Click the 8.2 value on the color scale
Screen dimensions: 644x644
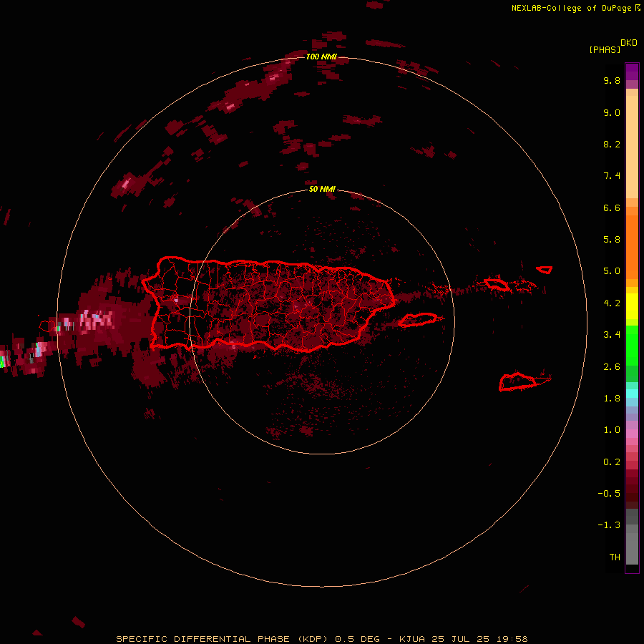(612, 144)
